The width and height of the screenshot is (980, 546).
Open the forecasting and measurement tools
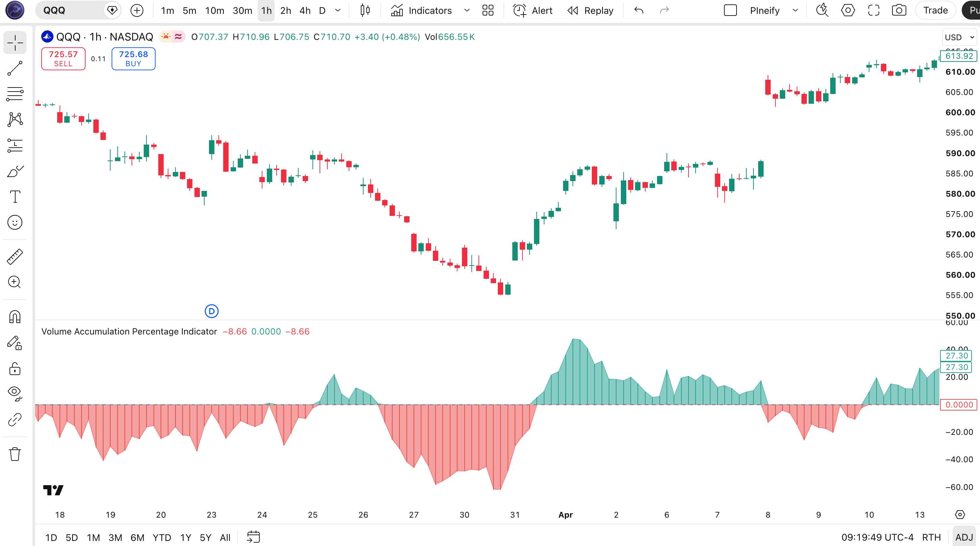coord(15,145)
